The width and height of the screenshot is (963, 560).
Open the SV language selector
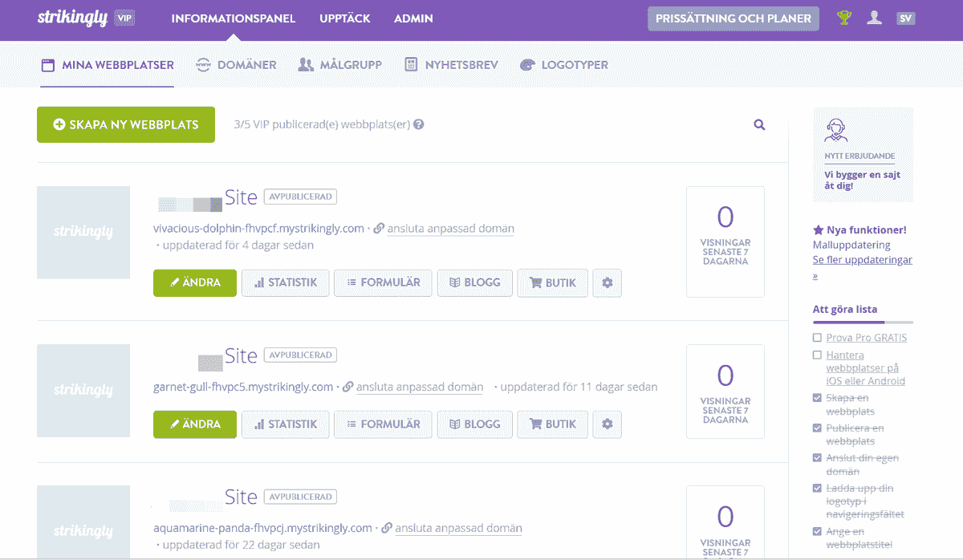(x=906, y=18)
